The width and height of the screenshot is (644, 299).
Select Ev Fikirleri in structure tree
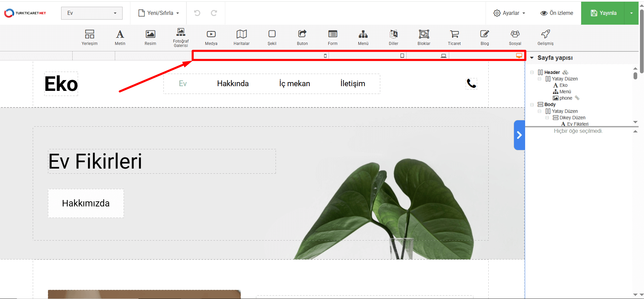(x=577, y=124)
